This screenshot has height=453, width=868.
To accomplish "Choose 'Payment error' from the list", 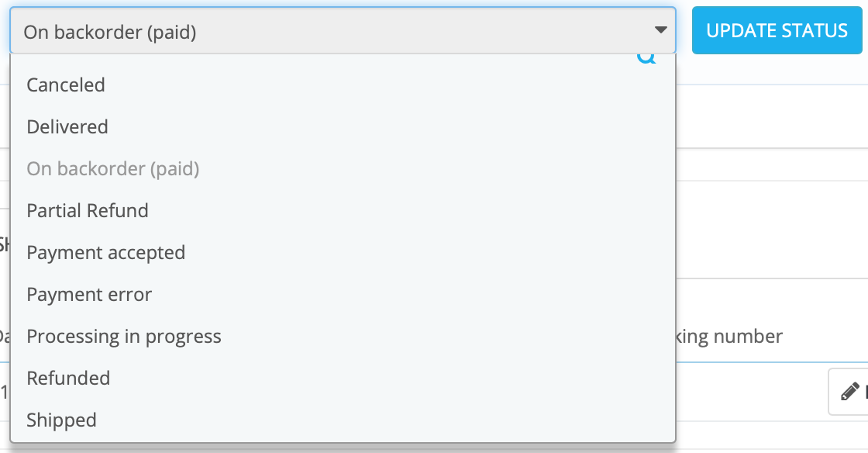I will point(89,294).
